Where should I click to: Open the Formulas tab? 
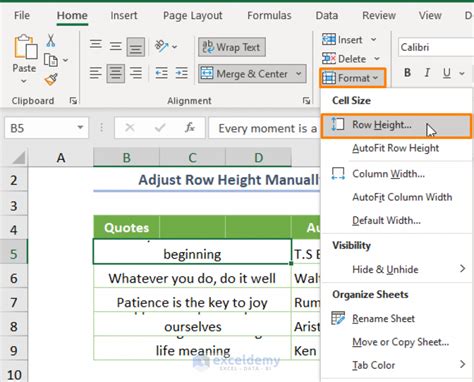pyautogui.click(x=269, y=15)
